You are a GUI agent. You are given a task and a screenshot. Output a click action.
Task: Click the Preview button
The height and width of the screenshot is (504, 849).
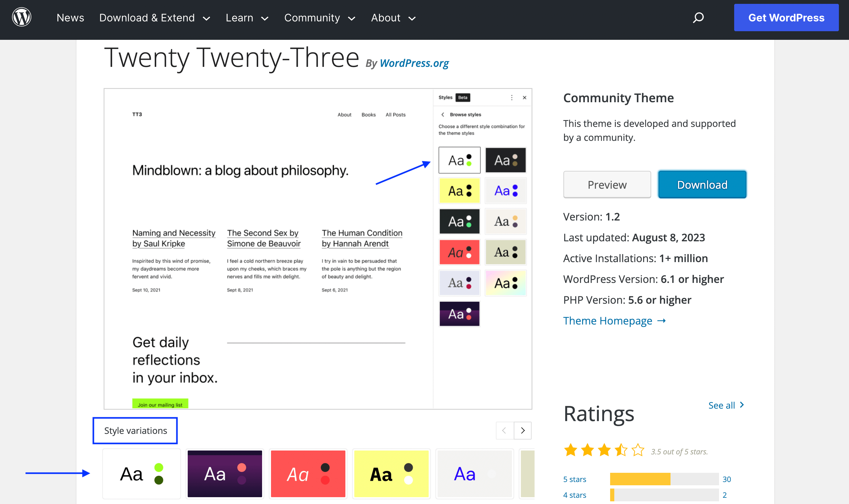607,185
